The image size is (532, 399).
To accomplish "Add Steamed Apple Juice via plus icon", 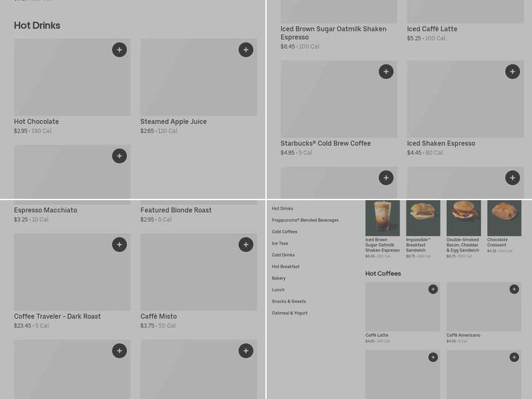I will [246, 50].
